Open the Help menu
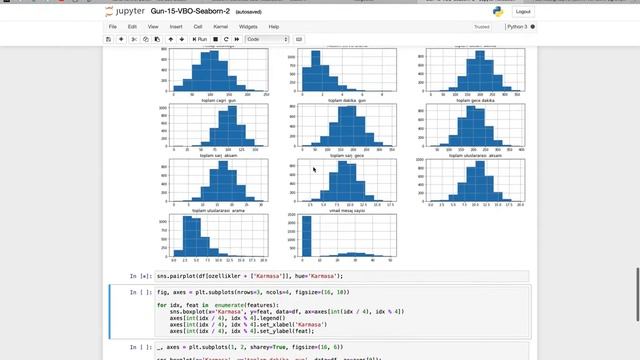Image resolution: width=640 pixels, height=360 pixels. (274, 27)
